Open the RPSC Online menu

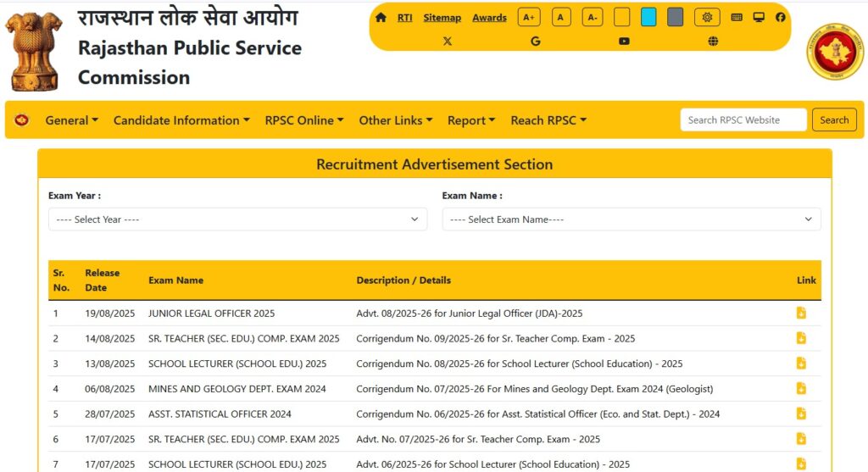coord(304,120)
